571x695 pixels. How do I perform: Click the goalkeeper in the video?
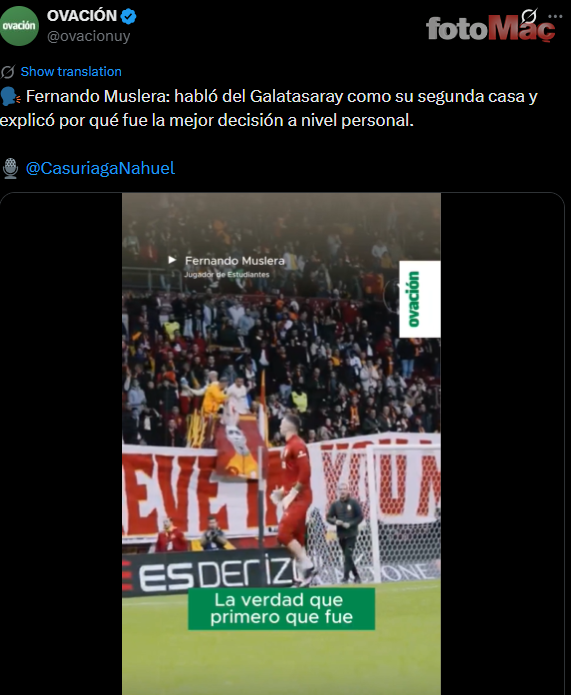click(x=293, y=496)
